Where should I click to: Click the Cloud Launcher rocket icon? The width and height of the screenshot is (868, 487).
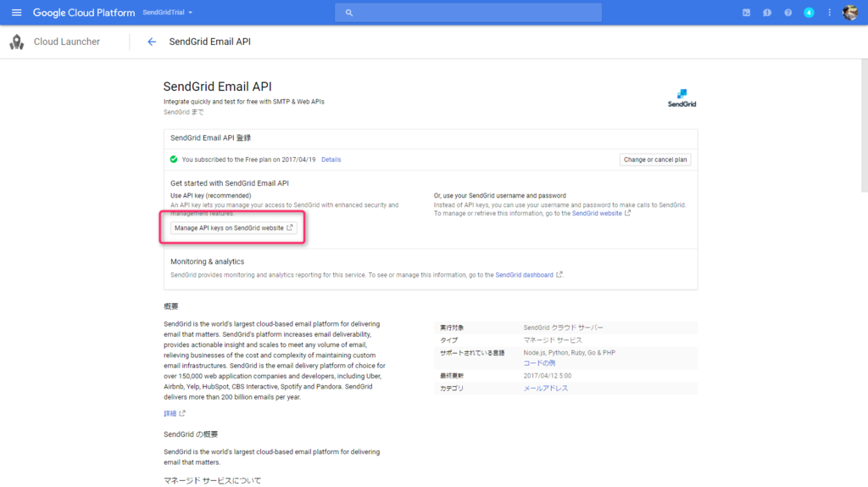tap(17, 42)
